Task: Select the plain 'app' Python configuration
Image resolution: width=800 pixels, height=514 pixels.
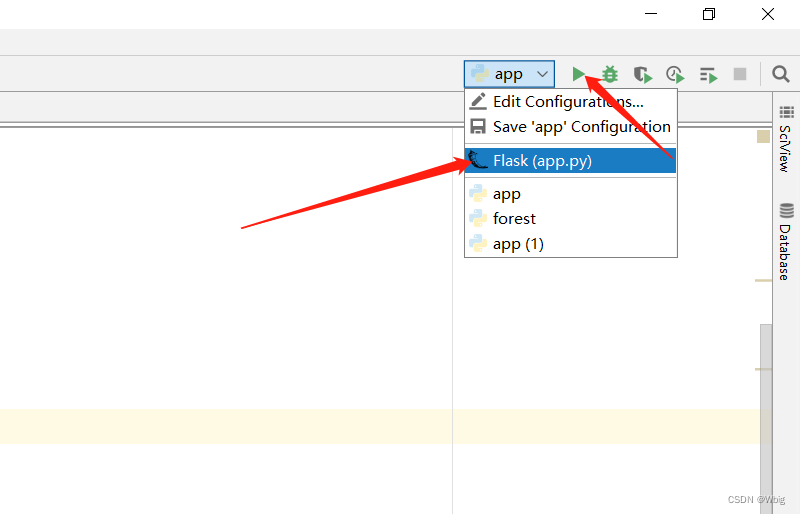Action: [507, 194]
